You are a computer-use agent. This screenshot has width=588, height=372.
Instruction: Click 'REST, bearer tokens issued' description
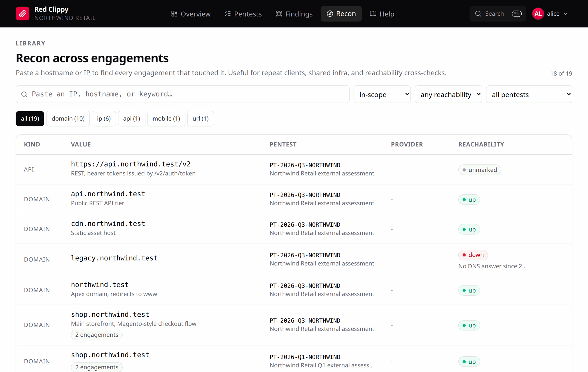133,173
